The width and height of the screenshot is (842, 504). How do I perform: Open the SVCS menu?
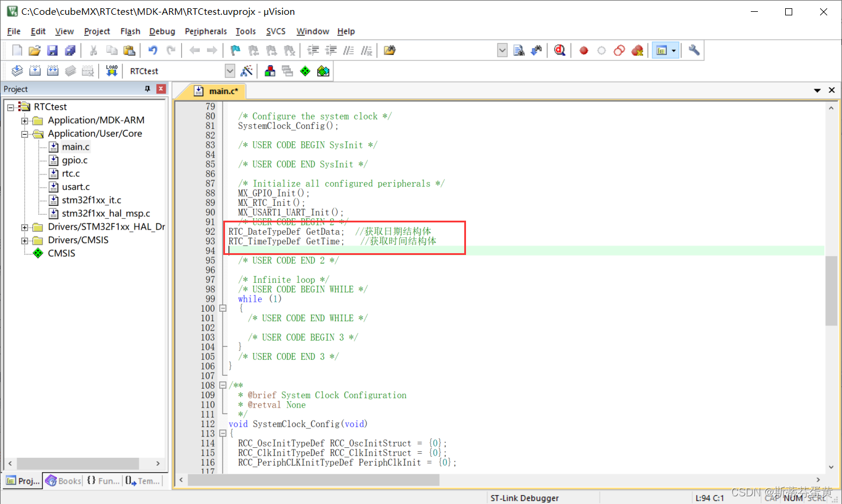click(x=276, y=31)
